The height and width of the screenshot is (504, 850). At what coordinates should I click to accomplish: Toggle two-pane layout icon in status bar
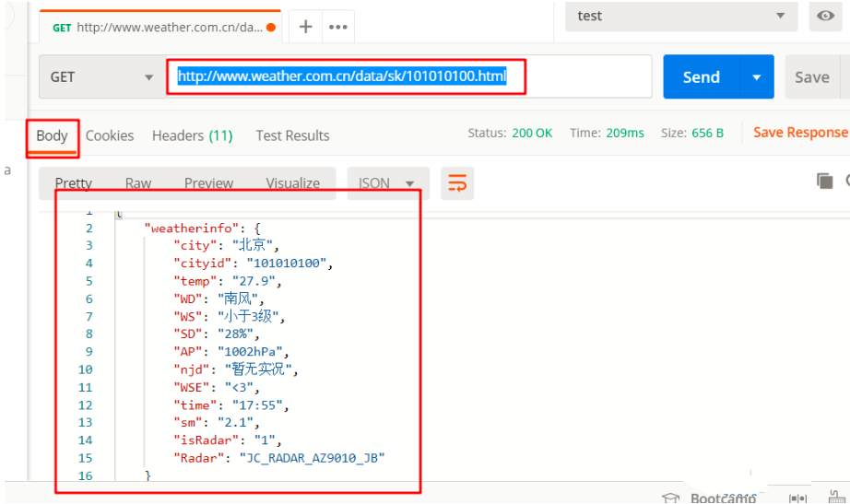(x=797, y=498)
